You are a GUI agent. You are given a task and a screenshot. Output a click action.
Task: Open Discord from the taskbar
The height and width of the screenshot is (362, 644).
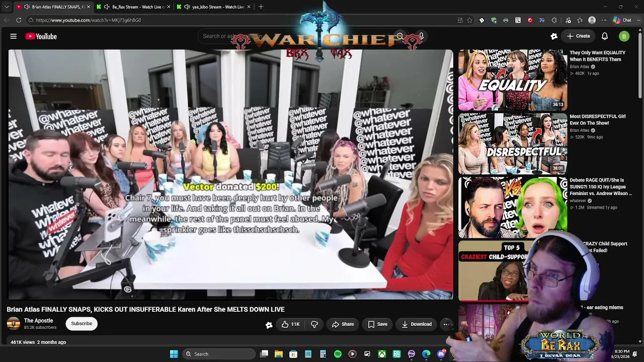[x=441, y=354]
